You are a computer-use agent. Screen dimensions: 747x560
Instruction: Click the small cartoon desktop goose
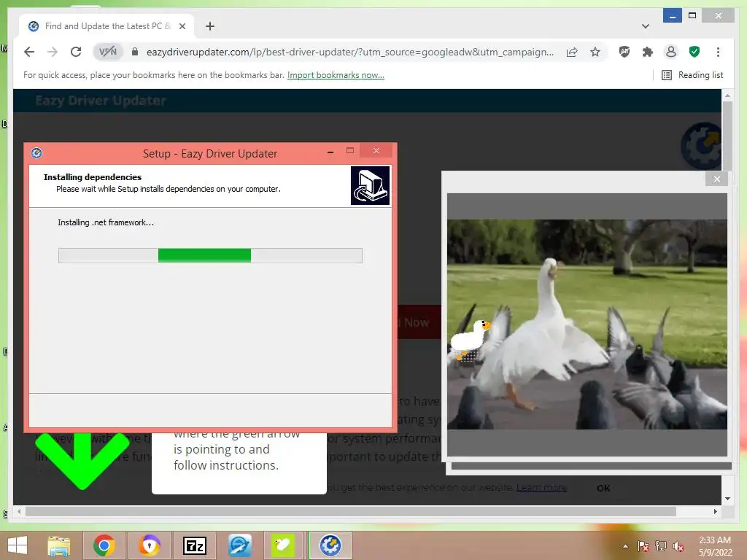[x=471, y=340]
